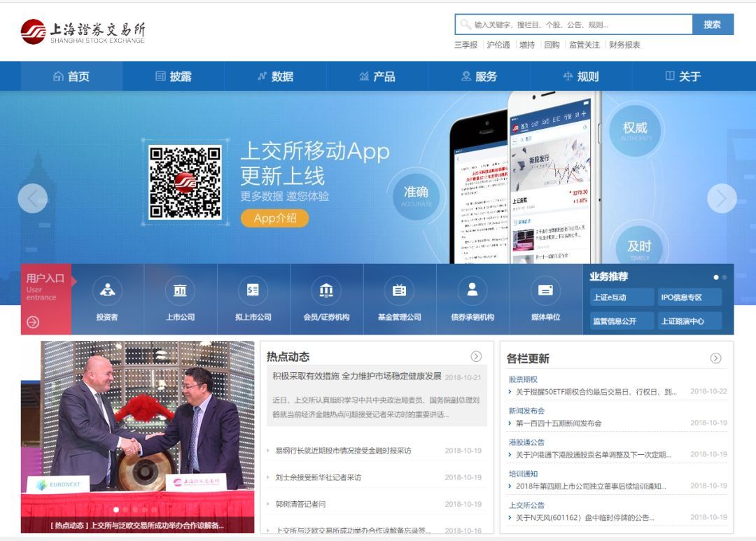Open the 基金管理公司 entrance icon
This screenshot has width=756, height=541.
tap(398, 290)
